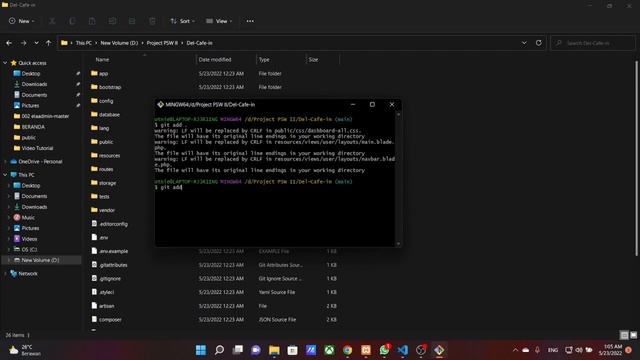Viewport: 640px width, 360px height.
Task: Open the recent locations chevron
Action: pos(36,43)
